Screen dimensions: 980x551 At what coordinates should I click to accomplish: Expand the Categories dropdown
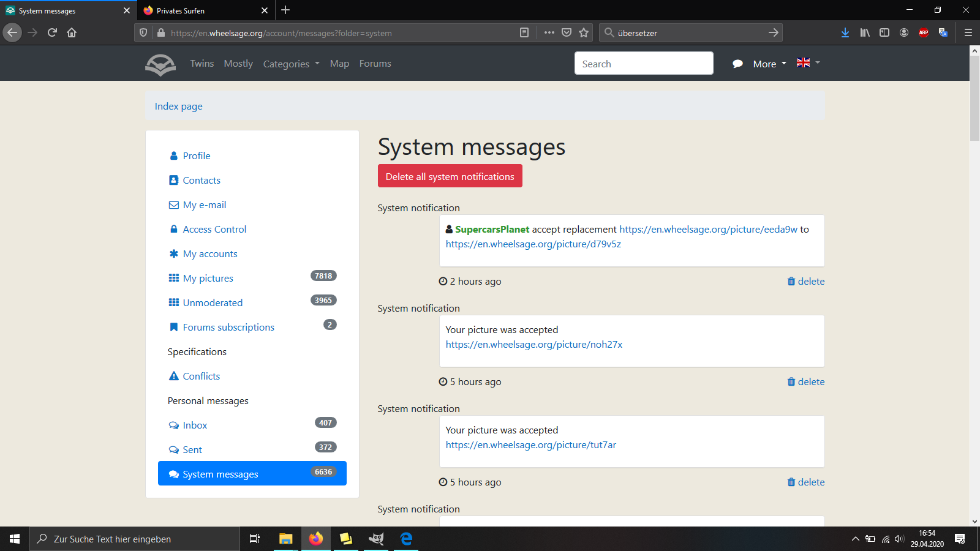pos(292,64)
